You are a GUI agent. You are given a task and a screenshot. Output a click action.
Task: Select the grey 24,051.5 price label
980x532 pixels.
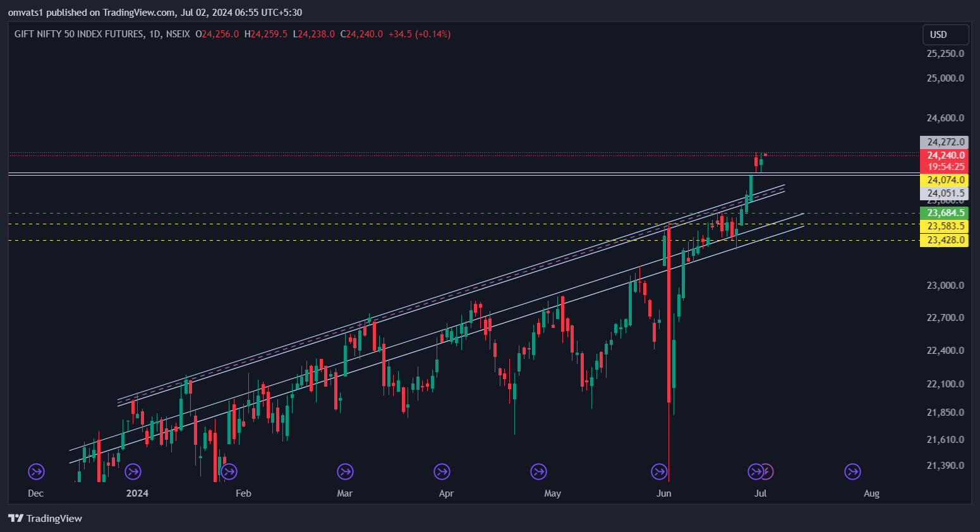[x=944, y=193]
